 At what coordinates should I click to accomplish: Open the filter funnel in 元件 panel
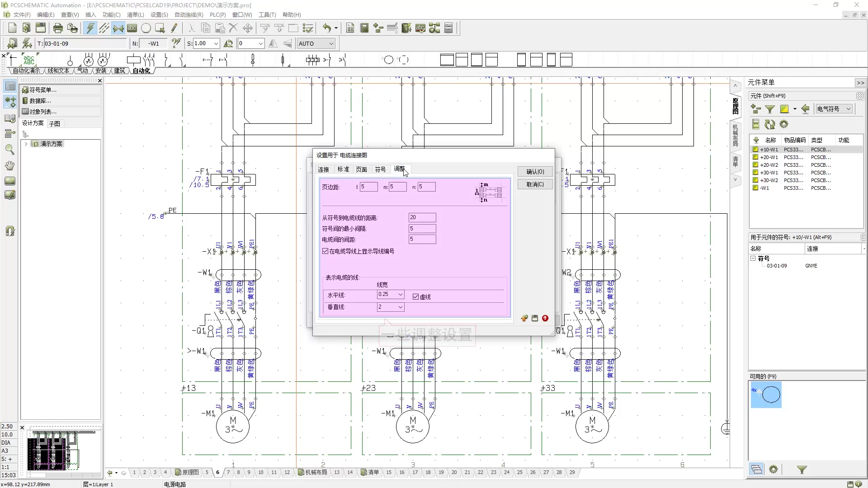(769, 109)
